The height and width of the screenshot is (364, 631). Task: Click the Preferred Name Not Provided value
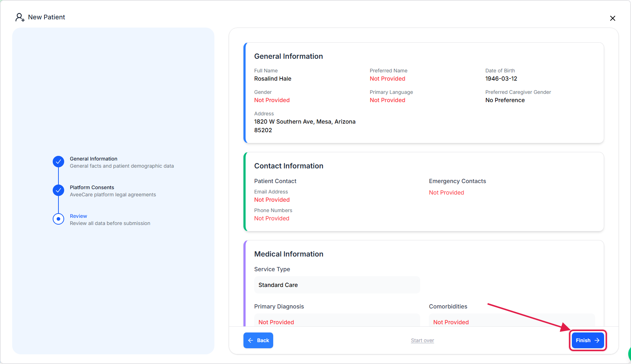387,79
